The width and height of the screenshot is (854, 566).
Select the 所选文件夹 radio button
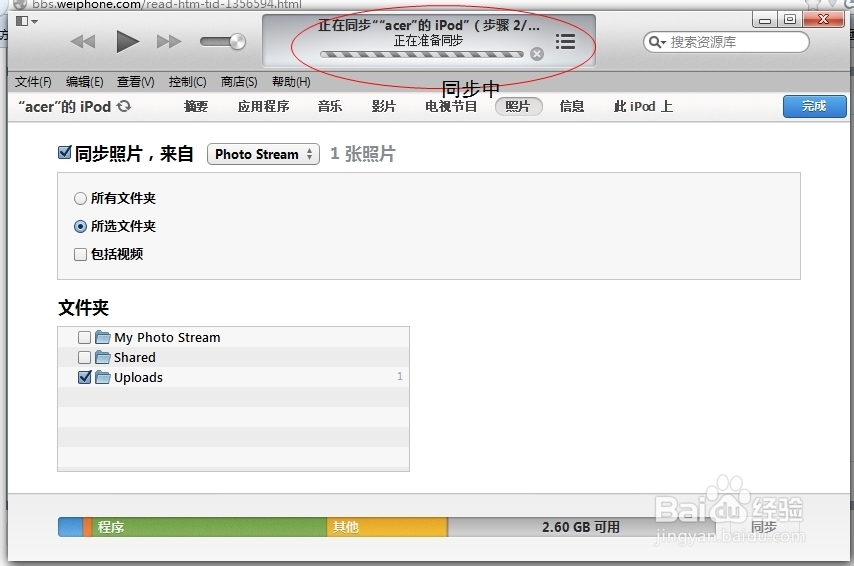(80, 226)
